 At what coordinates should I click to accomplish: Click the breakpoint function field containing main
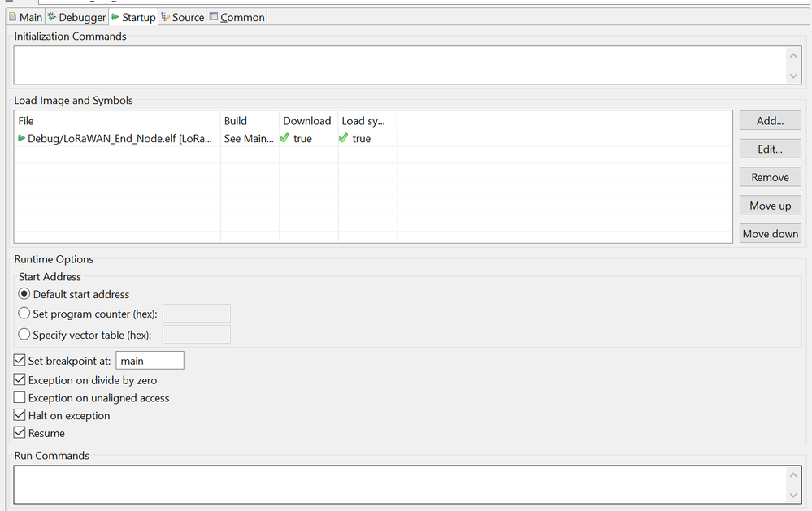pos(150,361)
